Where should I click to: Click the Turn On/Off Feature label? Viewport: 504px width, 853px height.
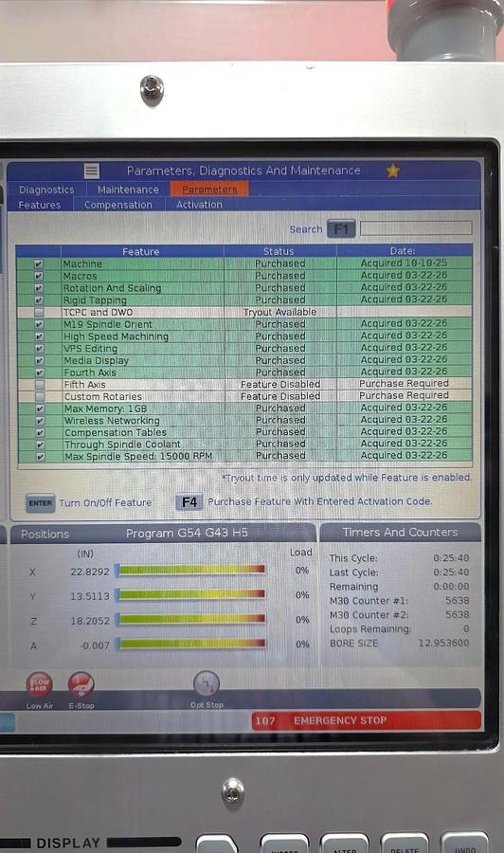105,503
